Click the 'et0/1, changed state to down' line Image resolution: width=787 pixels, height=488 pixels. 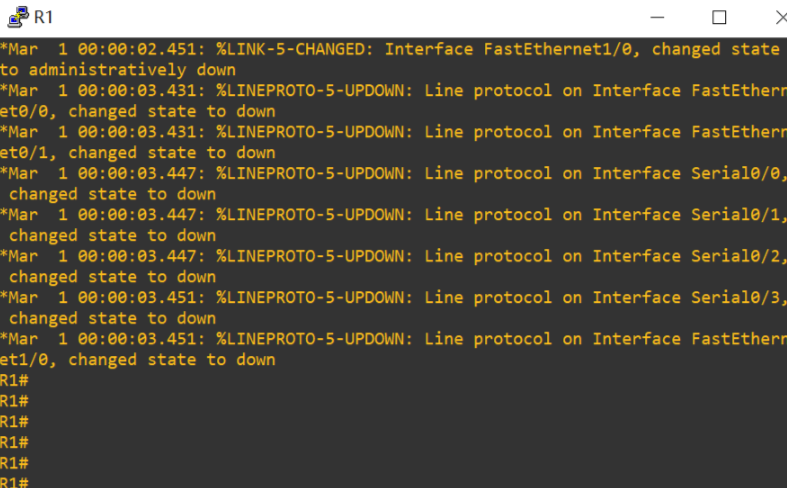[x=138, y=153]
